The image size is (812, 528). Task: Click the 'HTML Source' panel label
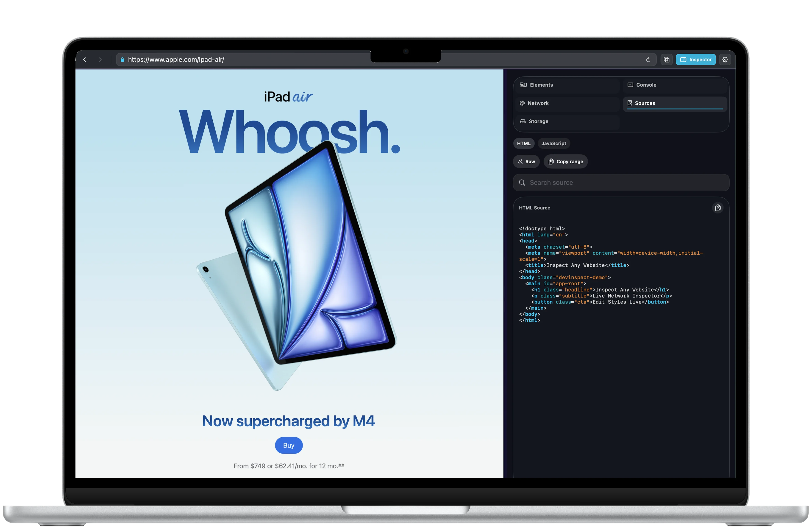(535, 208)
